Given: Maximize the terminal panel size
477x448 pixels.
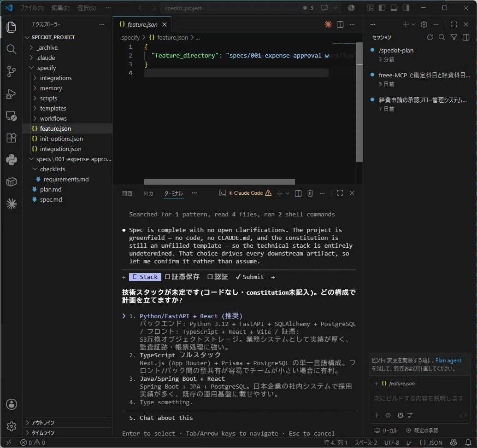Looking at the screenshot, I should click(x=340, y=193).
